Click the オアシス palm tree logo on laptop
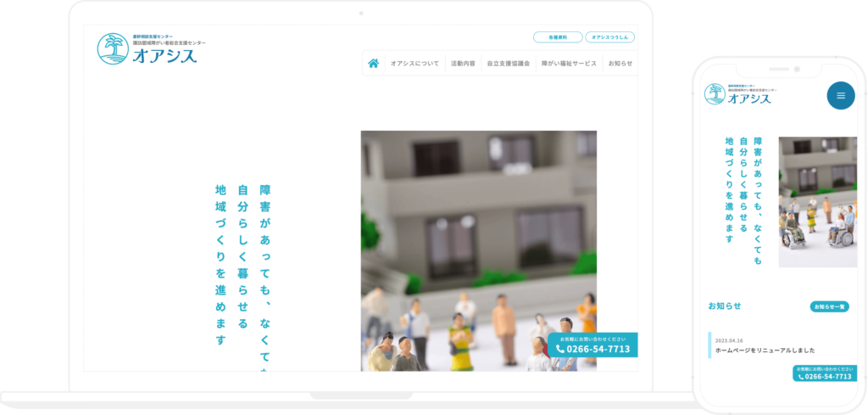The height and width of the screenshot is (415, 868). point(113,48)
